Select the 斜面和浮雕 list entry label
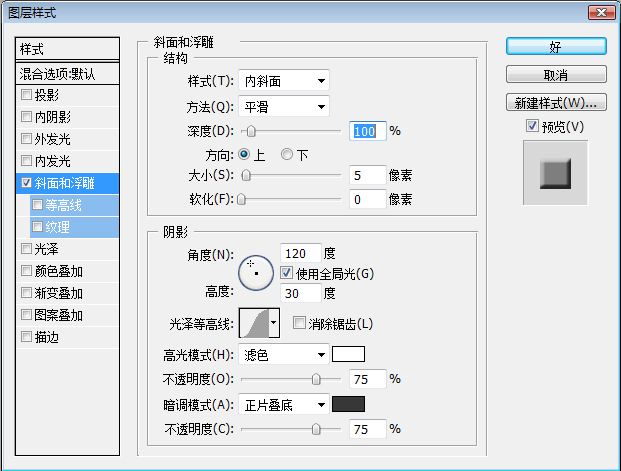621x471 pixels. click(x=64, y=183)
